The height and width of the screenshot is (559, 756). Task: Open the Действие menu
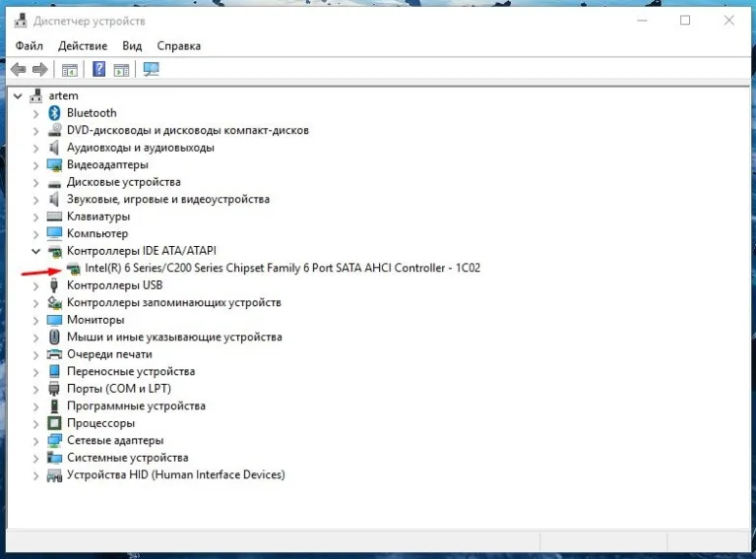coord(83,46)
